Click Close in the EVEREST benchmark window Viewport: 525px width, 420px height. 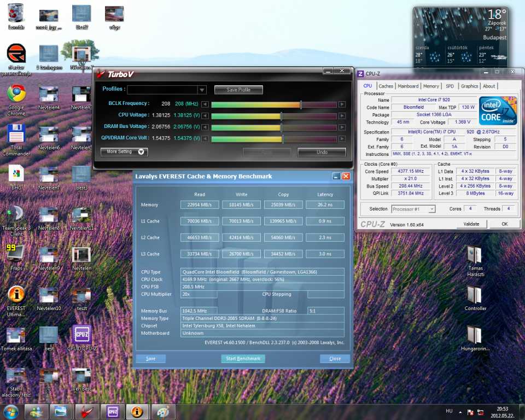pos(335,359)
